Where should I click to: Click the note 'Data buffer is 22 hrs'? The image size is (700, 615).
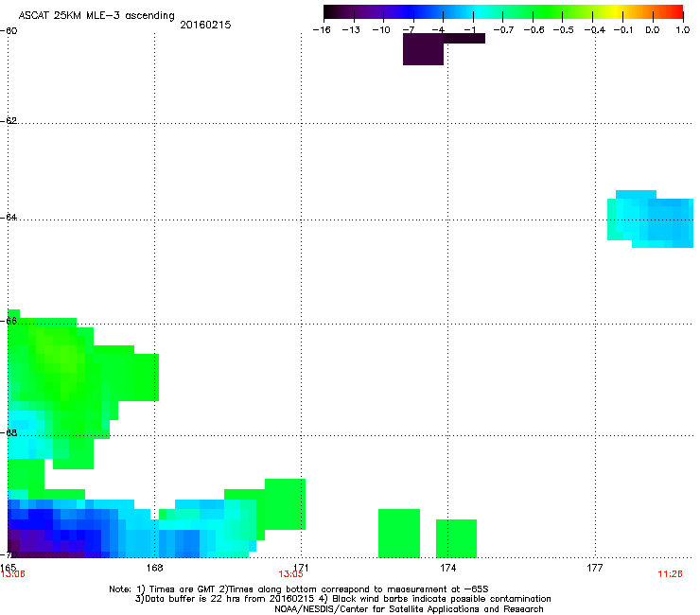pos(342,599)
